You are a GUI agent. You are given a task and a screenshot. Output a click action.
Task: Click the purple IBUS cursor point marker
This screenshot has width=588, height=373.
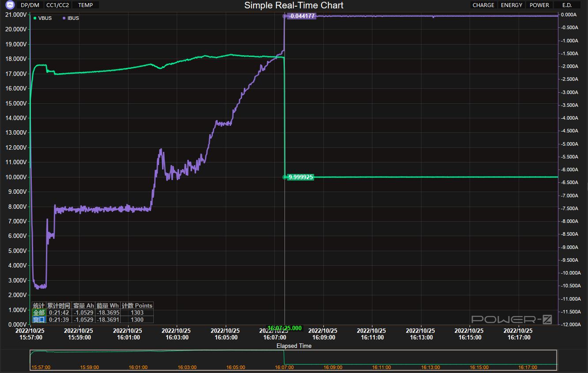[x=285, y=16]
